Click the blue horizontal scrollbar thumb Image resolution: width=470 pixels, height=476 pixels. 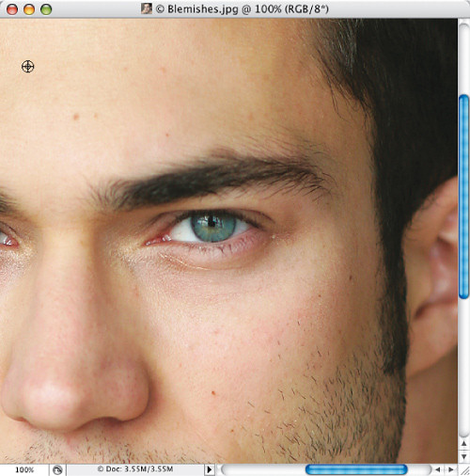[356, 469]
